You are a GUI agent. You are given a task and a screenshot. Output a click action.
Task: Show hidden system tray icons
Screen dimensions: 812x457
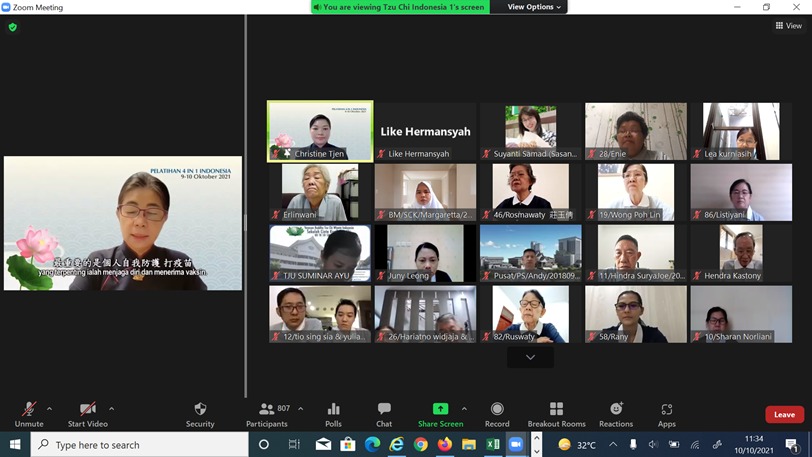(613, 445)
